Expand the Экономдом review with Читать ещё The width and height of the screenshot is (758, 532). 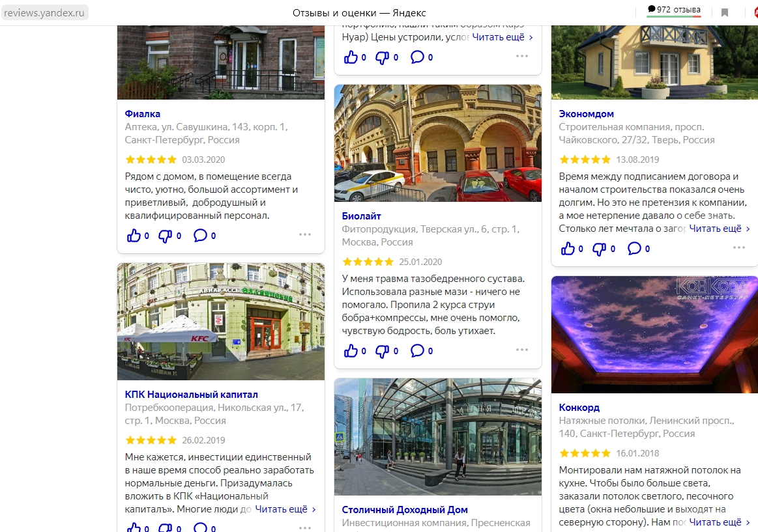tap(720, 229)
